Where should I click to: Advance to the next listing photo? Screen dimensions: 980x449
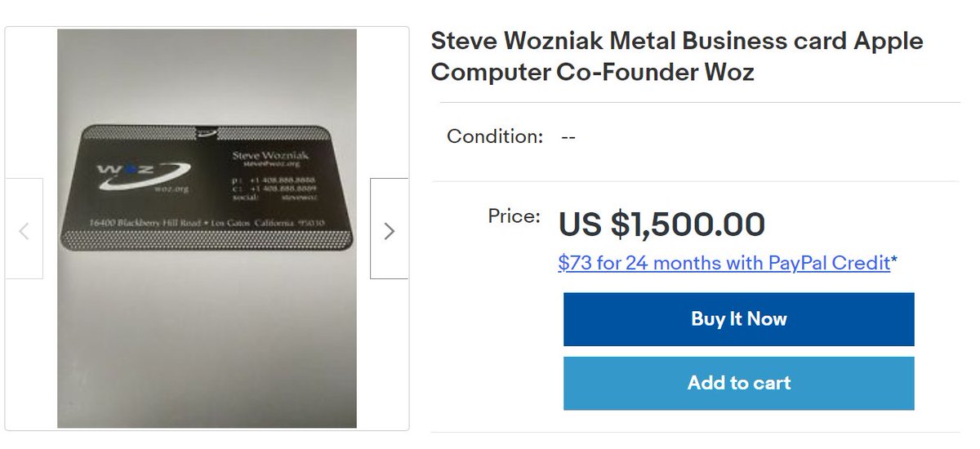pos(389,229)
